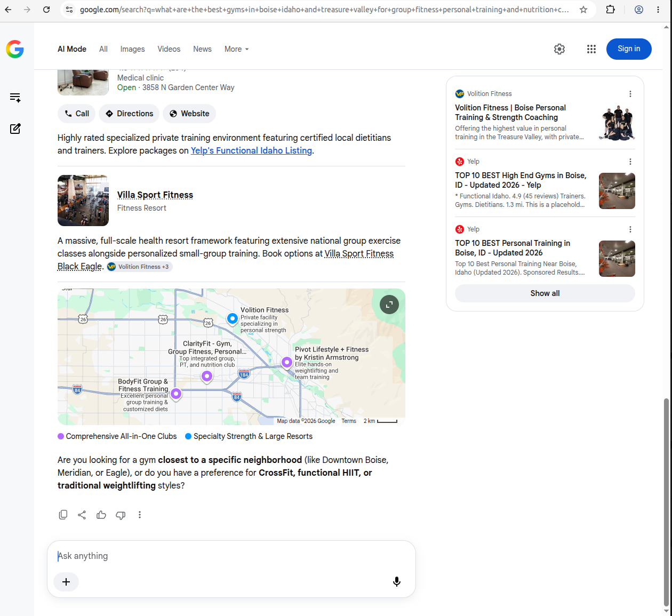Show all sources
The height and width of the screenshot is (616, 672).
tap(545, 293)
